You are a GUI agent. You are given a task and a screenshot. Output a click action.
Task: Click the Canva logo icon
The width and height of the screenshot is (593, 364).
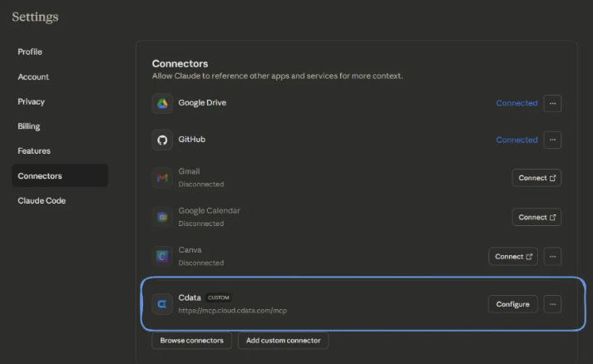[162, 256]
